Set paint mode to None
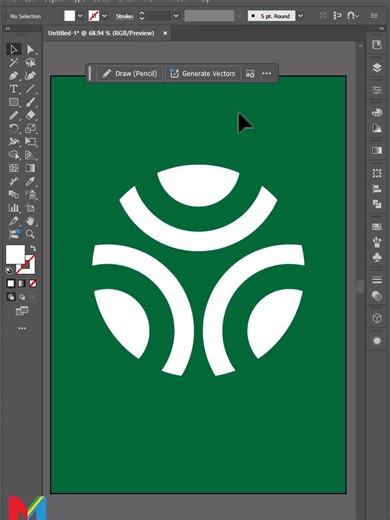 pos(33,283)
